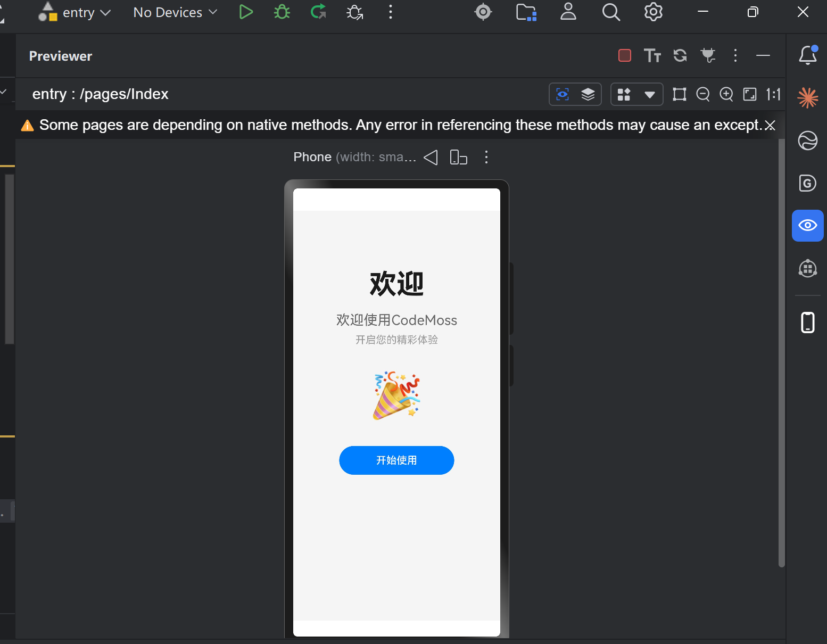Open the user account profile icon
Viewport: 827px width, 644px height.
568,12
